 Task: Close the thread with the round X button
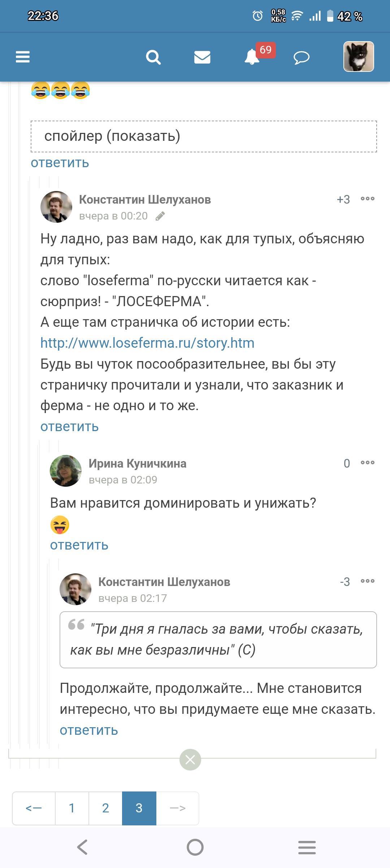coord(190,760)
